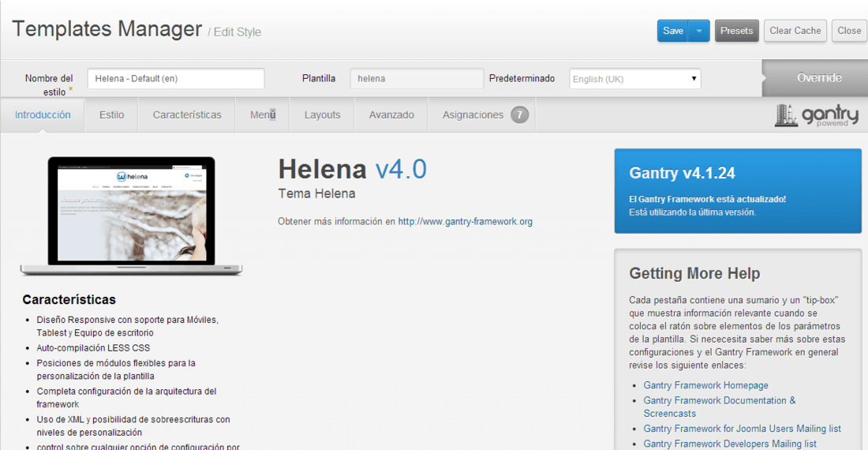868x450 pixels.
Task: Click the Gantry v4.1.24 version box
Action: [738, 191]
